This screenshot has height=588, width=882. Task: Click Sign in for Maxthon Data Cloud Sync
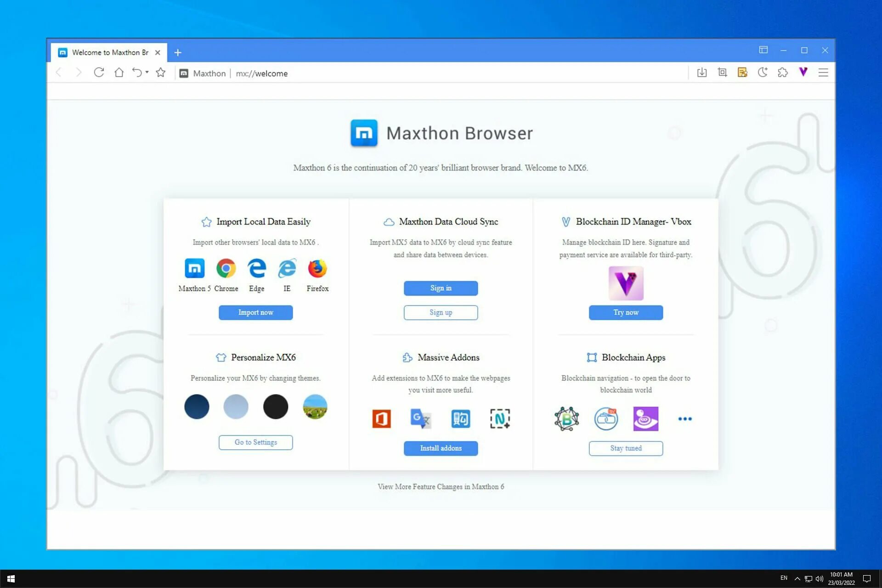[x=441, y=288]
